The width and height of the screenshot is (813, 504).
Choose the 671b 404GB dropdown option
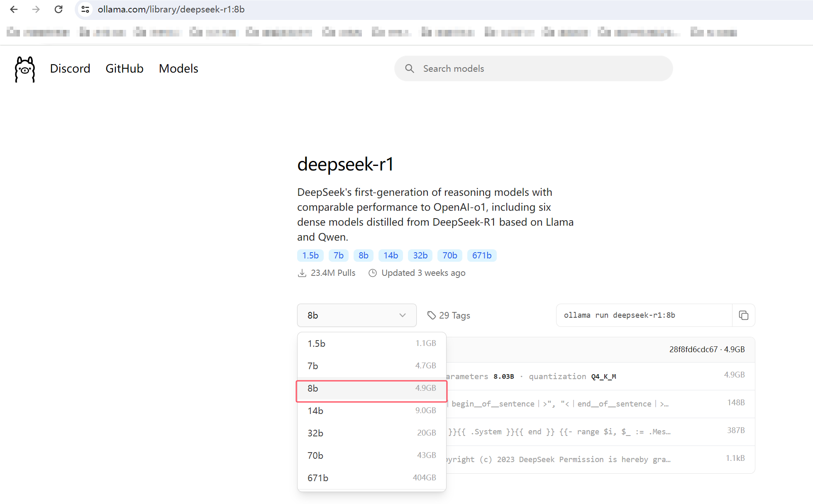click(371, 478)
